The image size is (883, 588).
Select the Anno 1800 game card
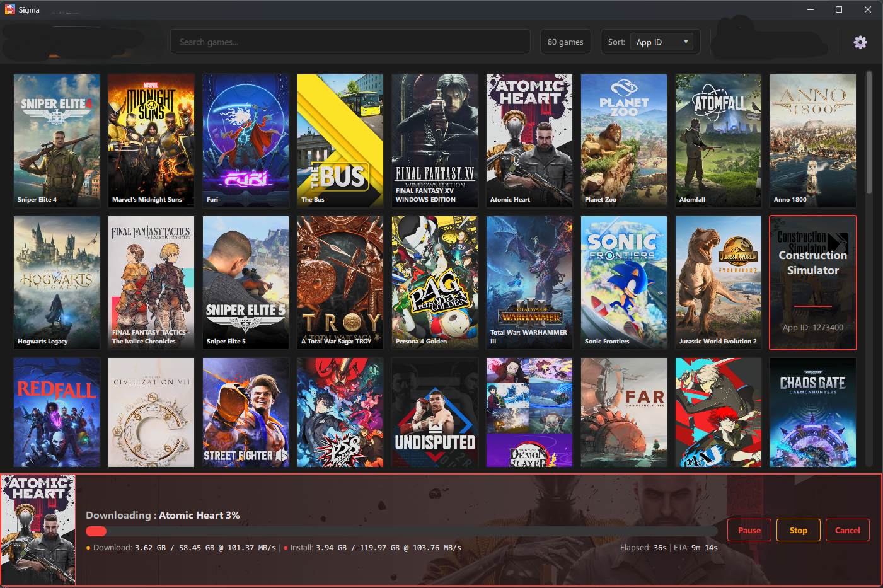[x=813, y=141]
